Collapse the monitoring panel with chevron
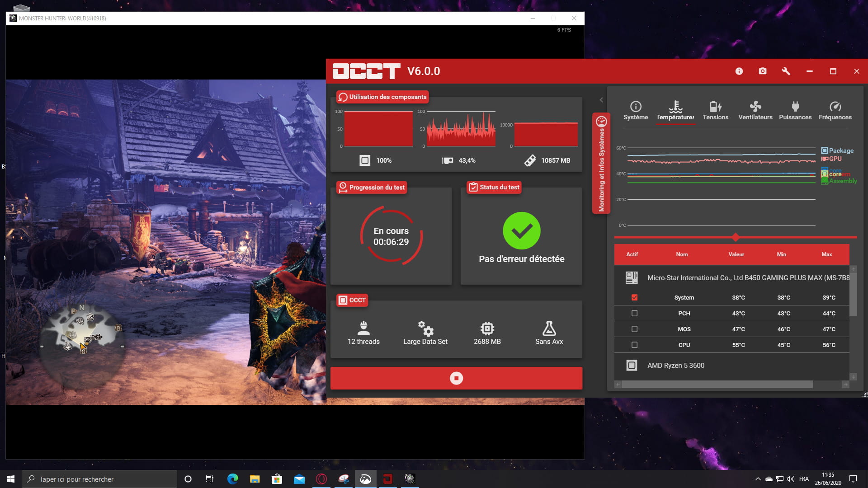This screenshot has height=488, width=868. [x=601, y=100]
